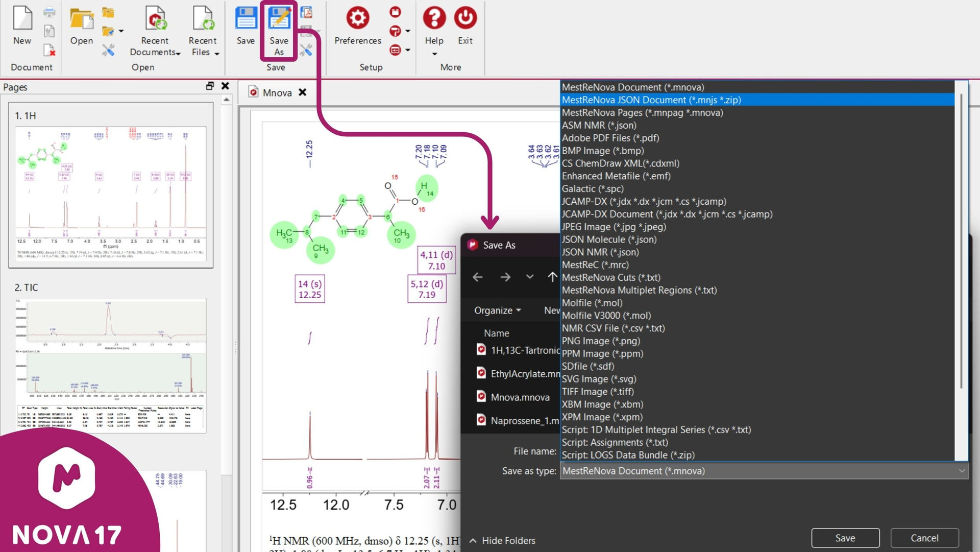
Task: Click the Exit power icon
Action: (x=465, y=19)
